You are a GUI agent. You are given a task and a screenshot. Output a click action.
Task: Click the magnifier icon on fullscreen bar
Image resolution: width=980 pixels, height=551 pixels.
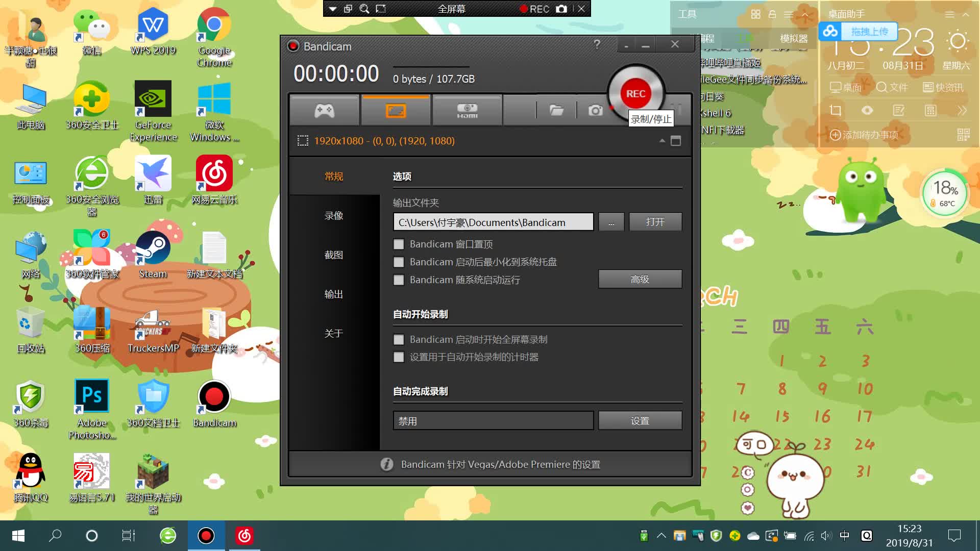coord(364,9)
